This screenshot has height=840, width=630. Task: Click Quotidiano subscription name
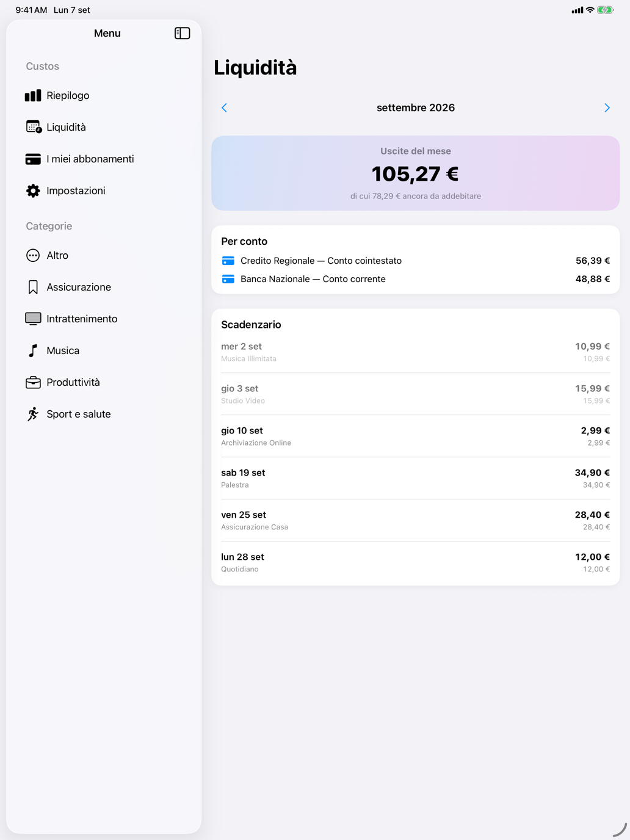tap(240, 570)
